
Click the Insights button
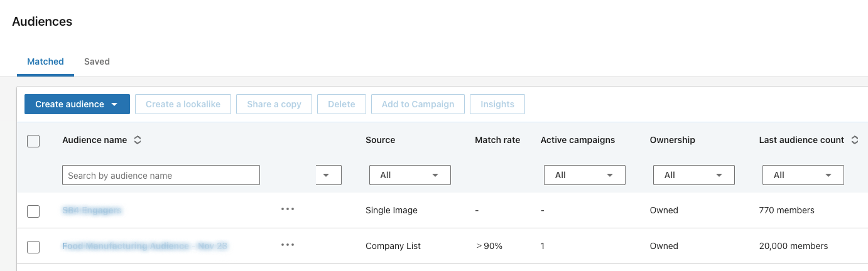point(497,105)
